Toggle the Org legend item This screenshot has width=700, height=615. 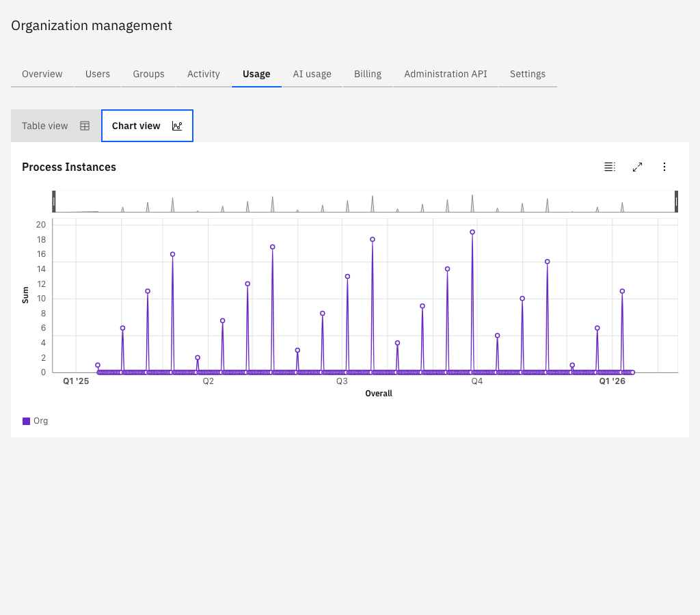(36, 421)
